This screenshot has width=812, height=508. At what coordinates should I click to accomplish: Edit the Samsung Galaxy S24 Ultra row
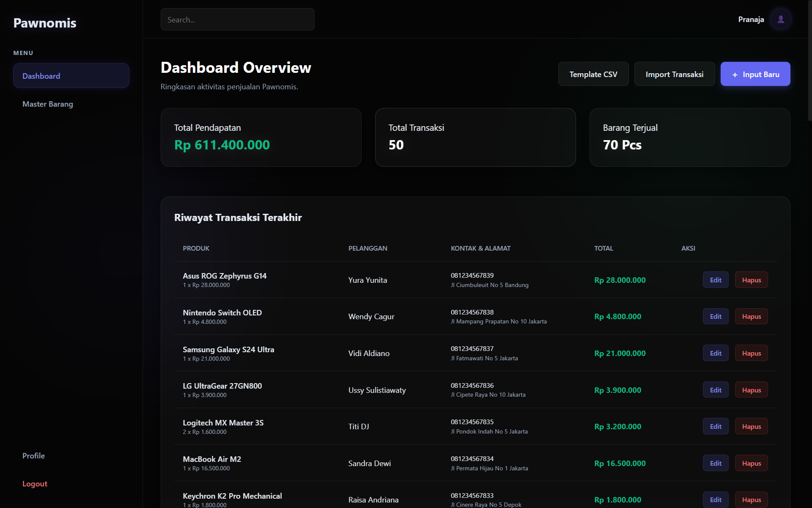pyautogui.click(x=716, y=353)
